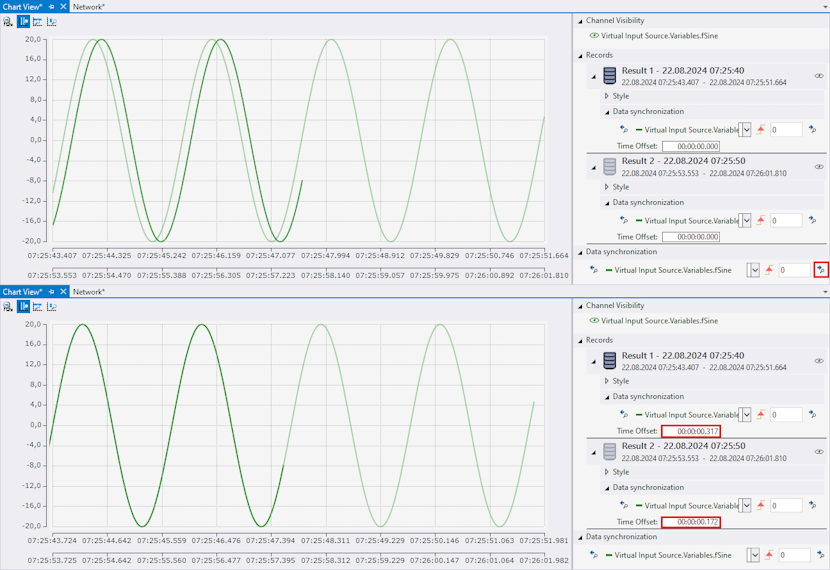Toggle Result 1 visibility eye in upper pane
The height and width of the screenshot is (570, 830).
819,76
